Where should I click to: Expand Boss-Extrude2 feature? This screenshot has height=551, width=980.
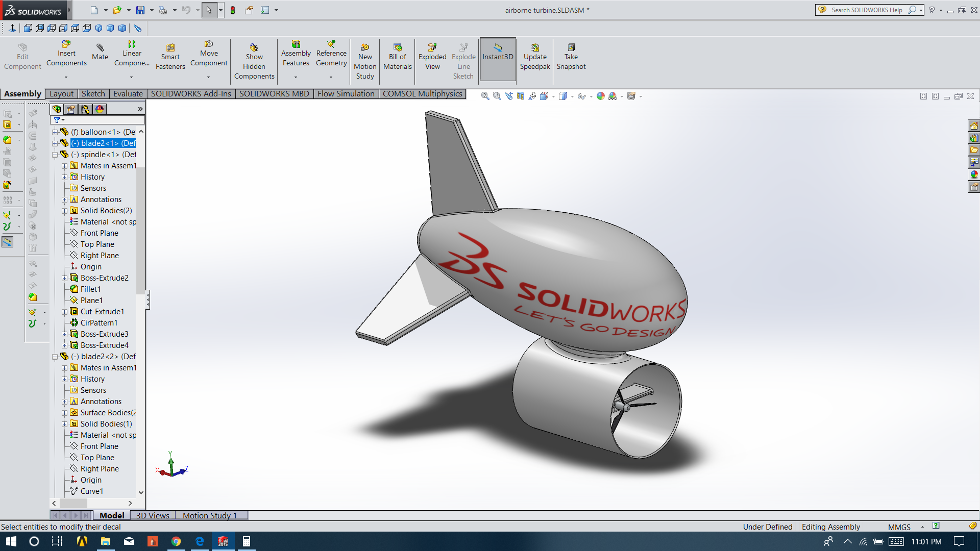click(x=65, y=278)
